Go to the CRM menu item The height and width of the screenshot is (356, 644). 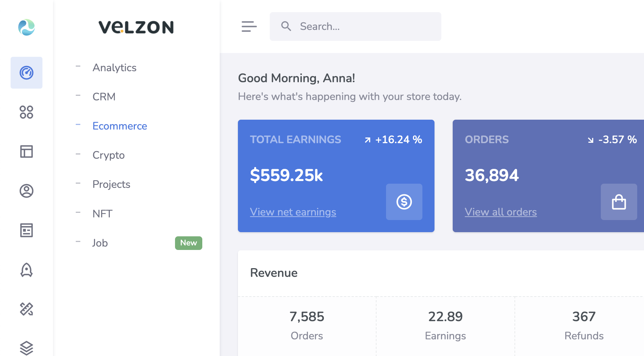104,97
